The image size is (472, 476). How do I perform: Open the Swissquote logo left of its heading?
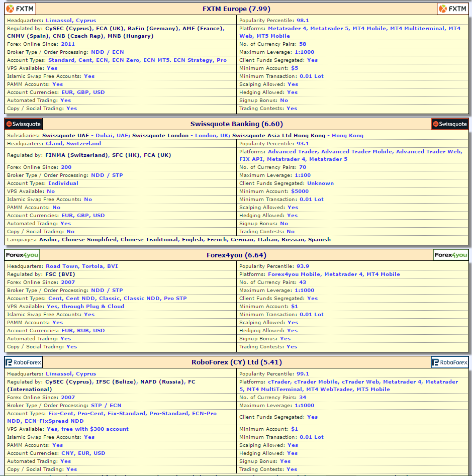(x=23, y=124)
